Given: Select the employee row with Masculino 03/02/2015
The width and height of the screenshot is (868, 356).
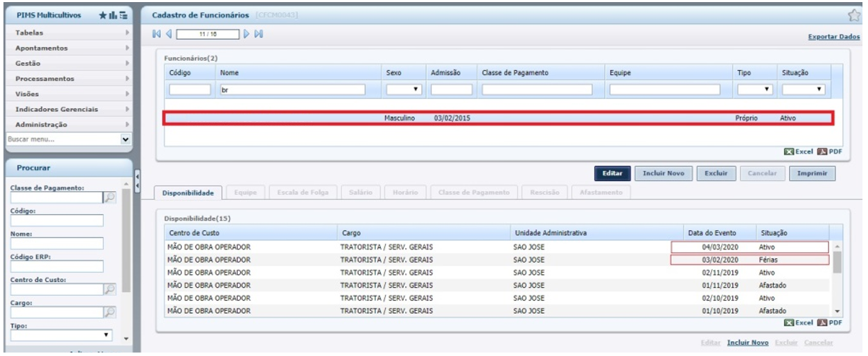Looking at the screenshot, I should (x=497, y=118).
